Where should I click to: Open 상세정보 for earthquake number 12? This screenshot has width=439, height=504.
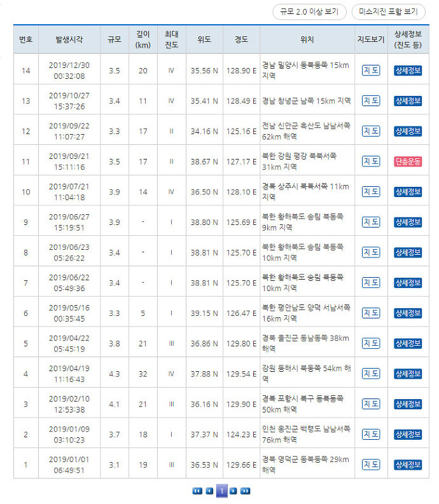point(408,131)
